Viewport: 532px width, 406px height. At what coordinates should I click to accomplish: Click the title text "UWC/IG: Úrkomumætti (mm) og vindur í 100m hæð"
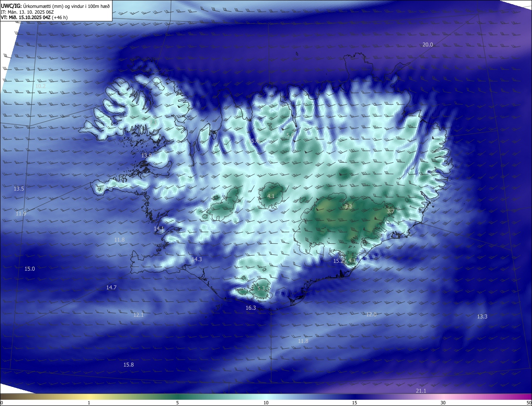click(55, 6)
